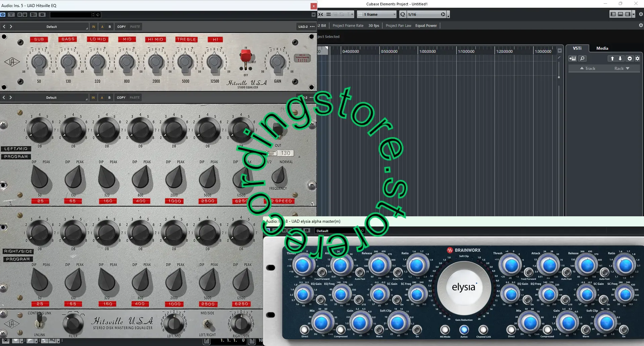Adjust the 2000 Hz HI MID gain knob
644x346 pixels.
pos(156,62)
